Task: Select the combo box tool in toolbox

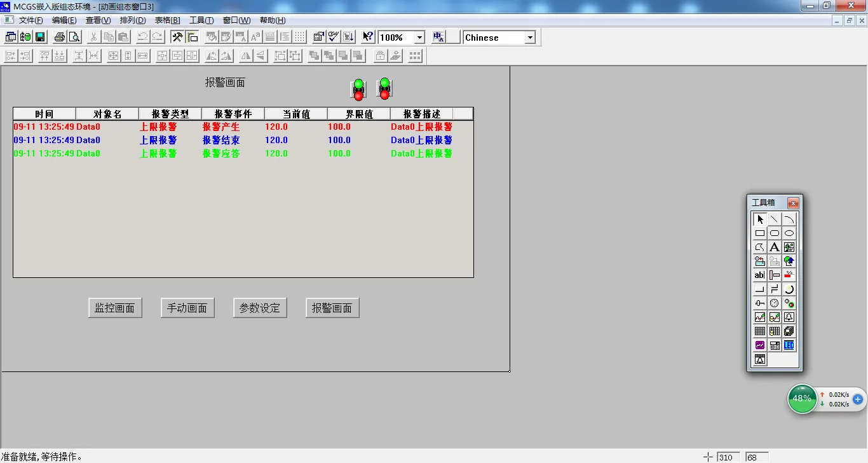Action: coord(775,345)
